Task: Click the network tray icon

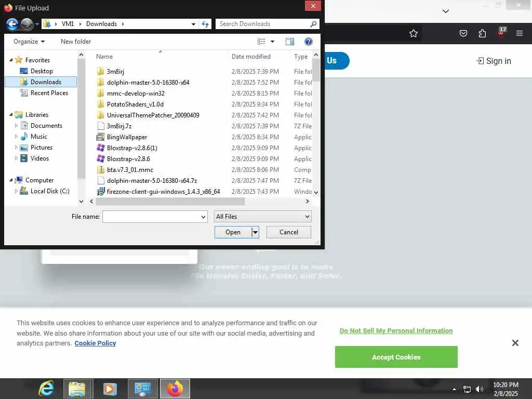Action: click(x=467, y=390)
